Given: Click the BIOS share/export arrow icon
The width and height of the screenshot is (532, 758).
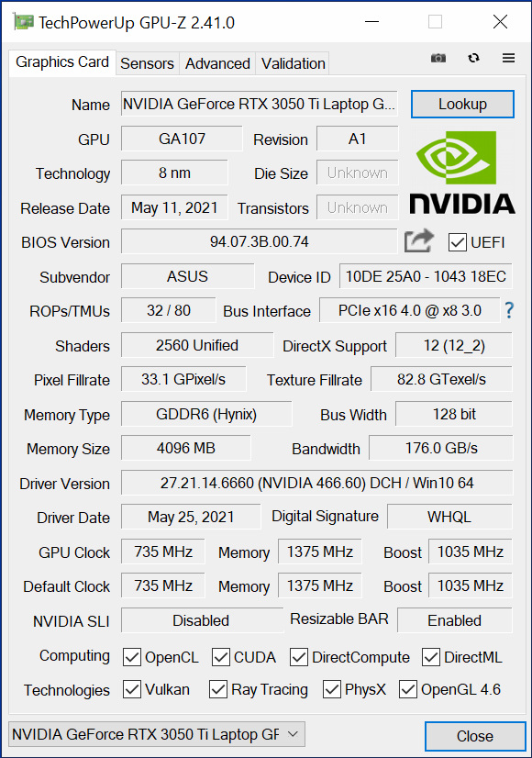Looking at the screenshot, I should tap(418, 240).
